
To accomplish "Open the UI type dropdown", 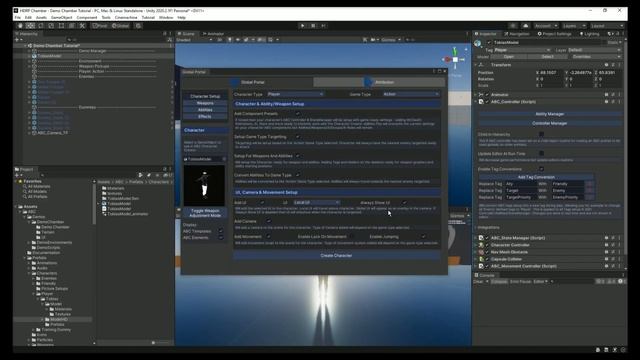I will click(x=316, y=202).
